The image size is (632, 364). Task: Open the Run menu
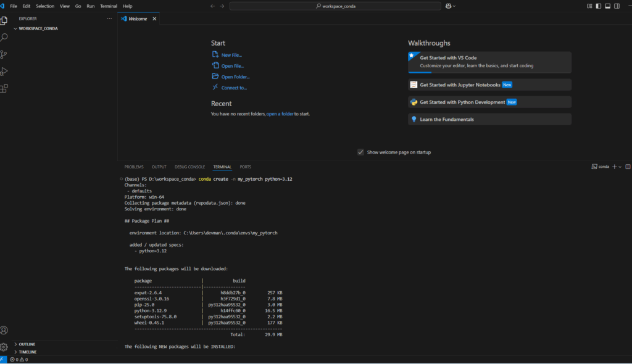point(90,6)
